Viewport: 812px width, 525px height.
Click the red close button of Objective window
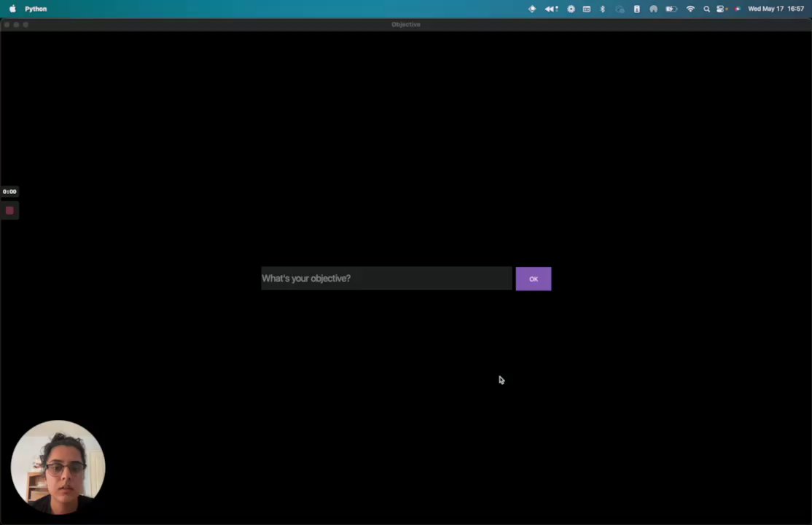[7, 24]
